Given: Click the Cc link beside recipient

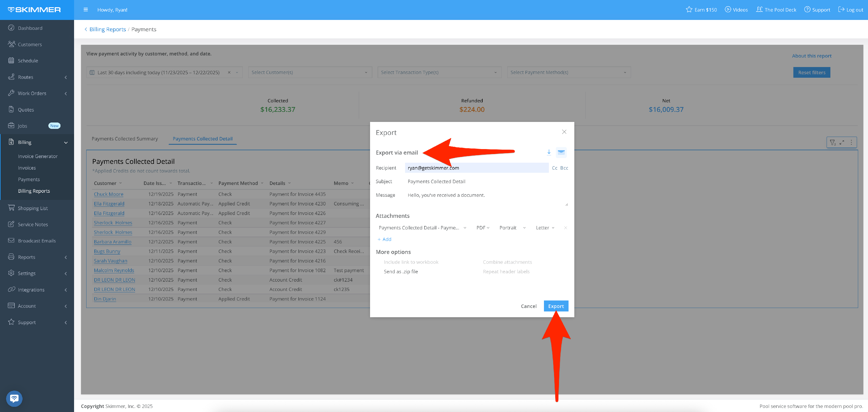Looking at the screenshot, I should (554, 168).
